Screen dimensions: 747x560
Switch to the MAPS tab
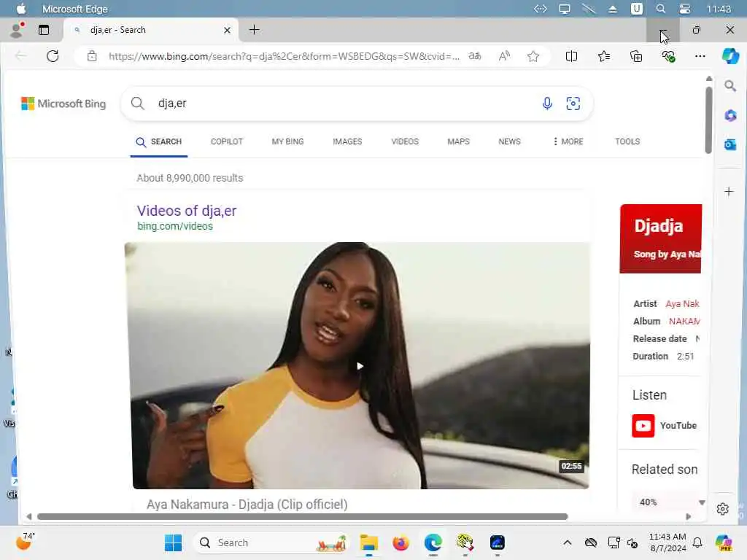(x=458, y=141)
